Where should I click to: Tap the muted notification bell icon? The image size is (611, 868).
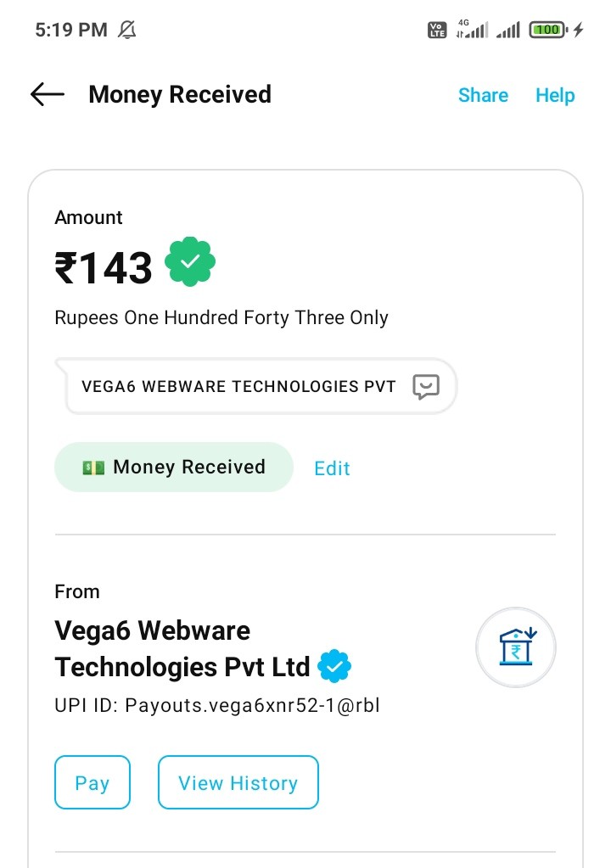click(127, 31)
